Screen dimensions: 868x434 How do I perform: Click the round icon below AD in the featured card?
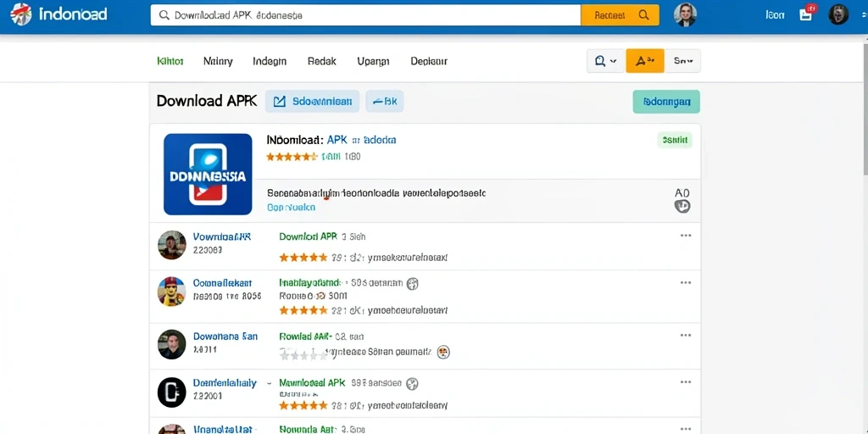pos(682,207)
